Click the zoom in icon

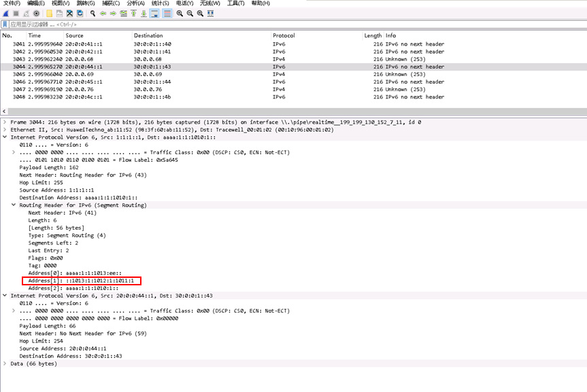tap(180, 14)
